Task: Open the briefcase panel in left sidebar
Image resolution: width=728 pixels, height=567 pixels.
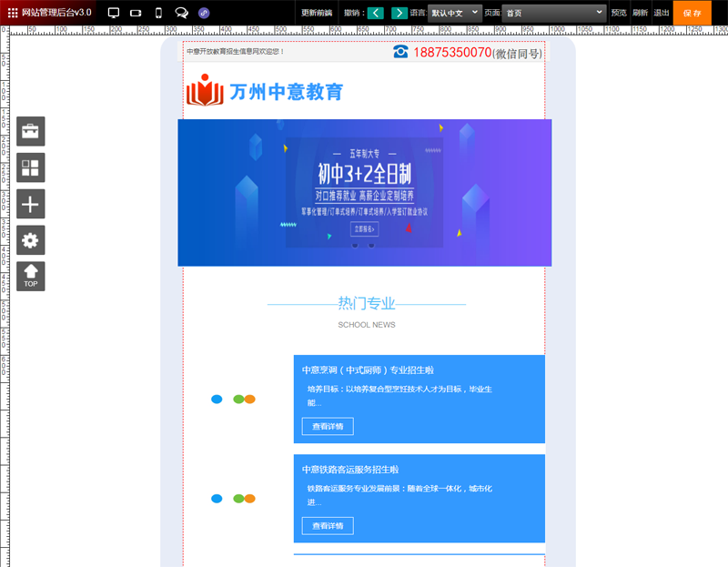Action: pos(30,131)
